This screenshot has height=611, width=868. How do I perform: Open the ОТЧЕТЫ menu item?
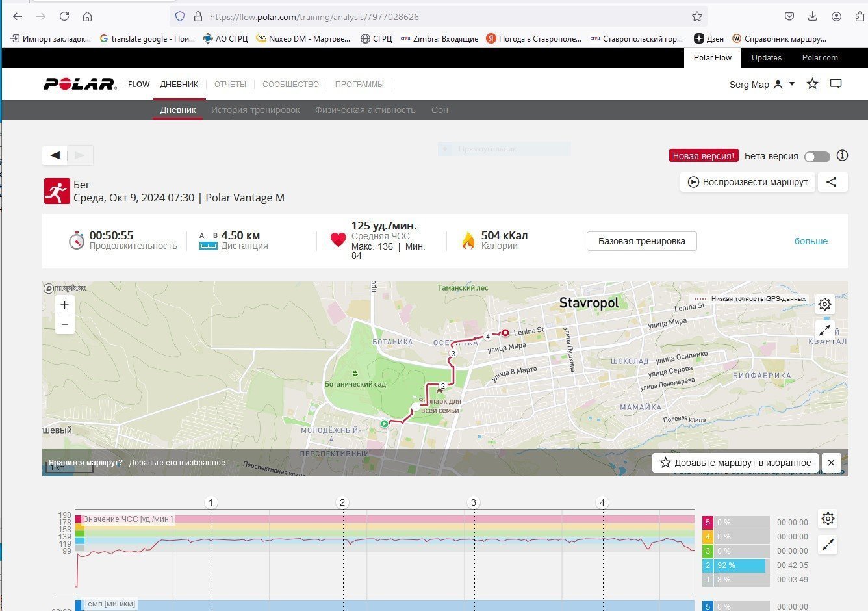[x=230, y=84]
